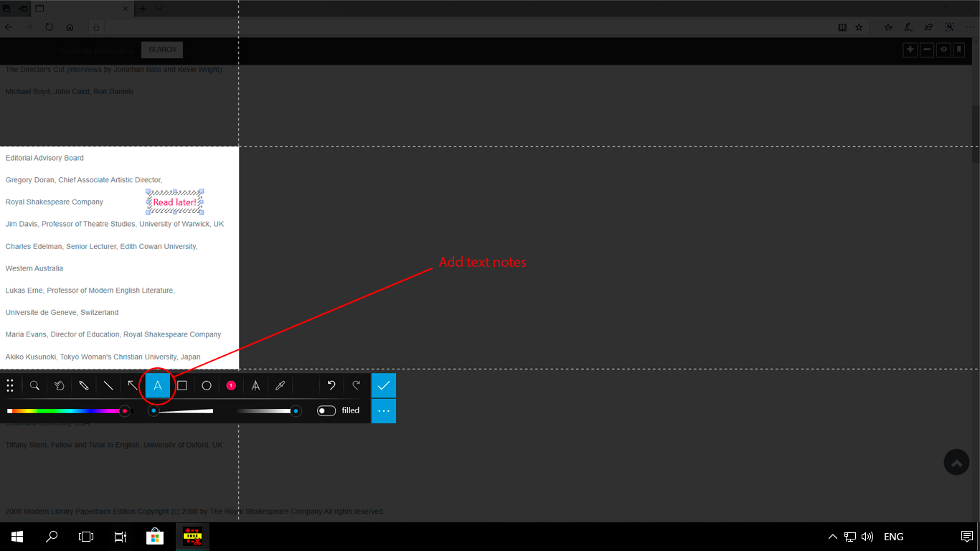This screenshot has width=980, height=551.
Task: Select the pen drawing tool
Action: pyautogui.click(x=83, y=385)
